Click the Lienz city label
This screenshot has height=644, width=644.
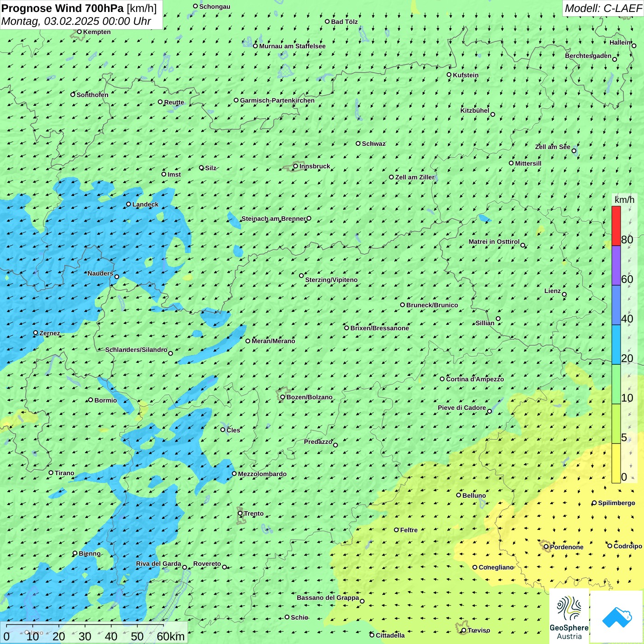pos(552,291)
